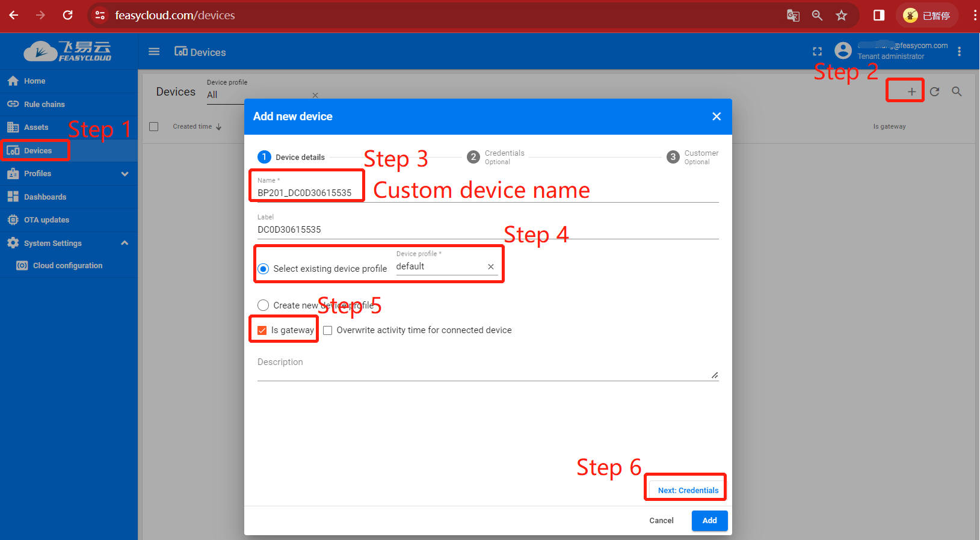Click Next: Credentials button

[x=688, y=490]
